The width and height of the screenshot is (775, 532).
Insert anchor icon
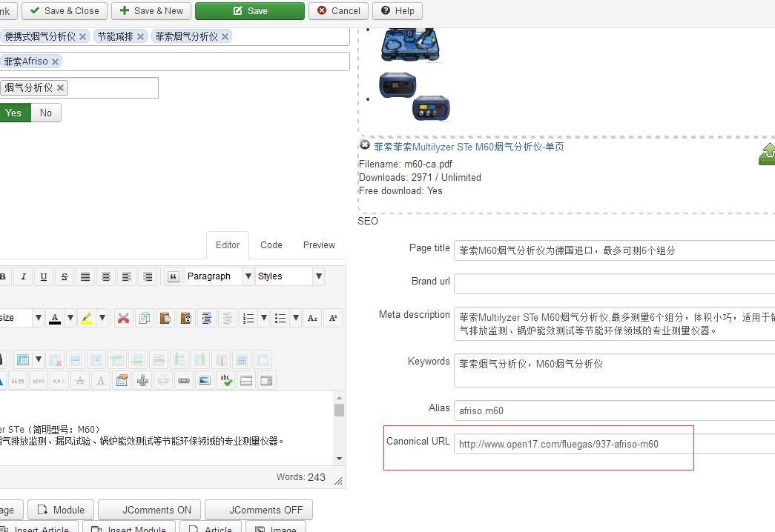click(x=142, y=380)
